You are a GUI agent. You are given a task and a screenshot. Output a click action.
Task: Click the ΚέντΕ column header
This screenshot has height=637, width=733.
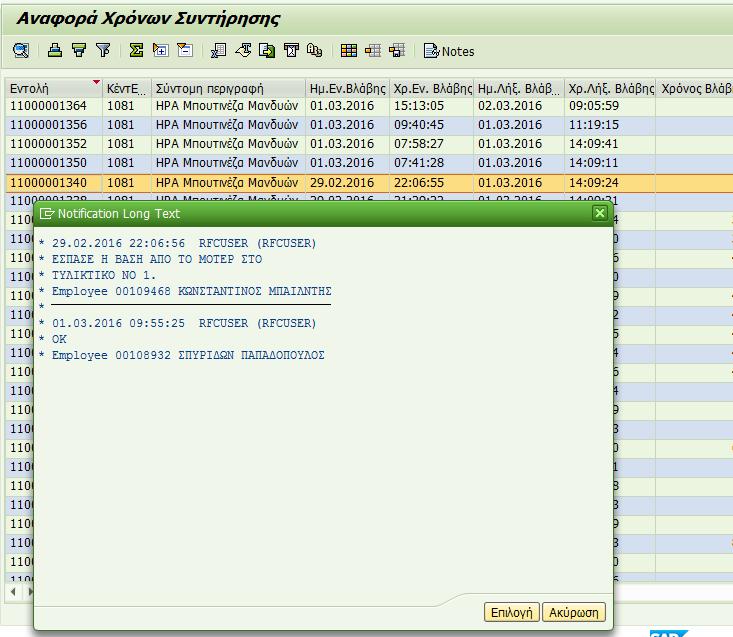pyautogui.click(x=127, y=88)
